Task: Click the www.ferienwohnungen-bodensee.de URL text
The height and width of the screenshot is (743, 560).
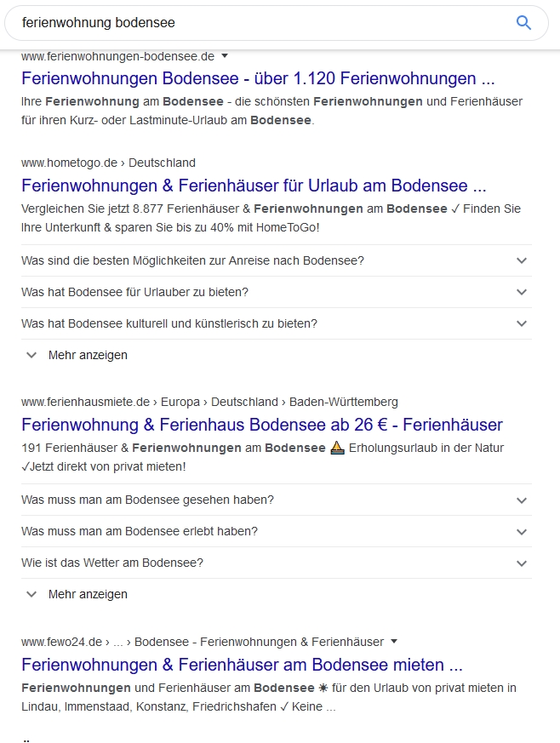Action: (x=117, y=56)
